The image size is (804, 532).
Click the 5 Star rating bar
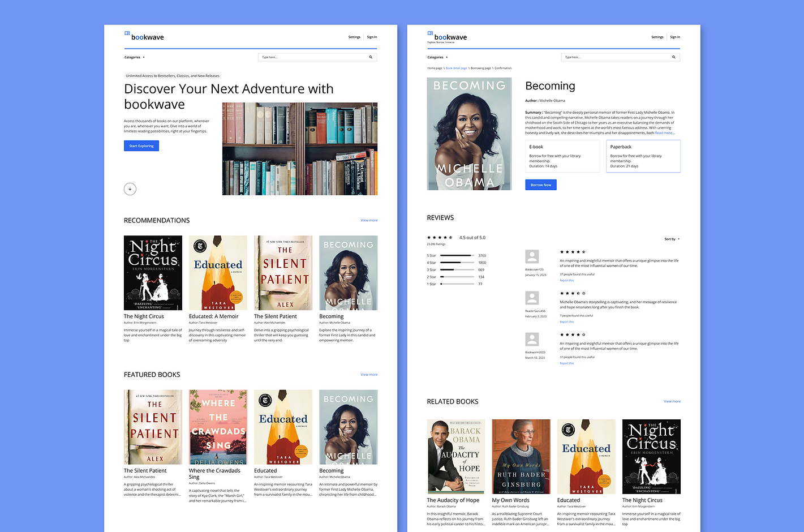(457, 256)
